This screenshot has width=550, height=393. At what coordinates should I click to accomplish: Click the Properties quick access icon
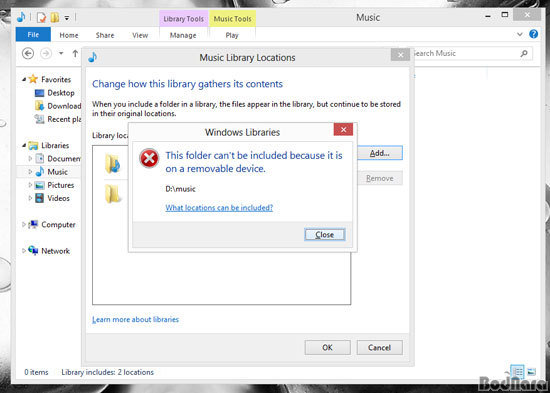(x=41, y=17)
